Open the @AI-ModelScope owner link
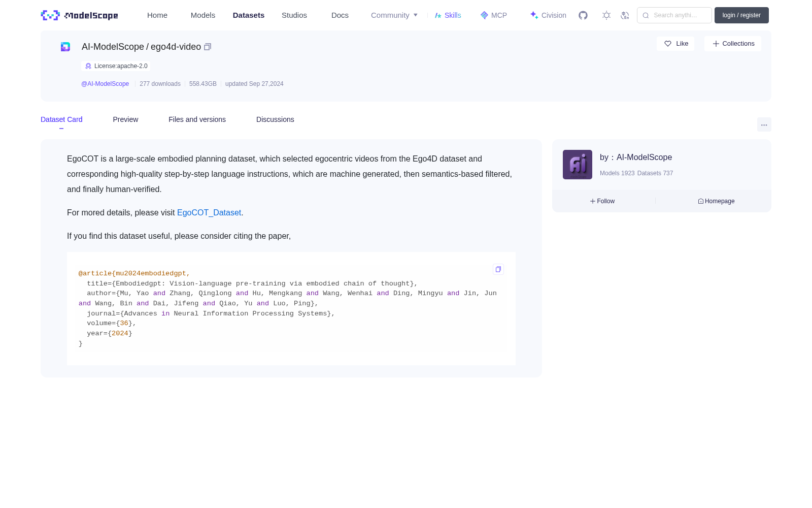The image size is (812, 508). (105, 84)
